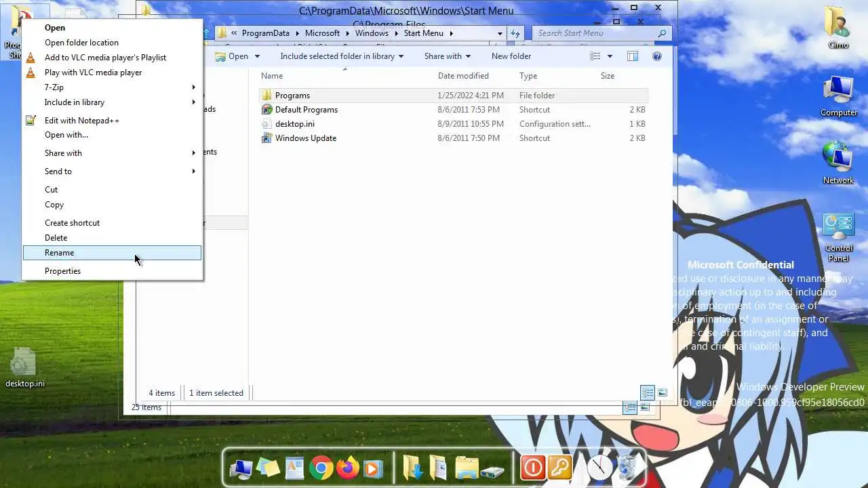Choose Open with... in context menu
868x488 pixels.
[x=112, y=135]
